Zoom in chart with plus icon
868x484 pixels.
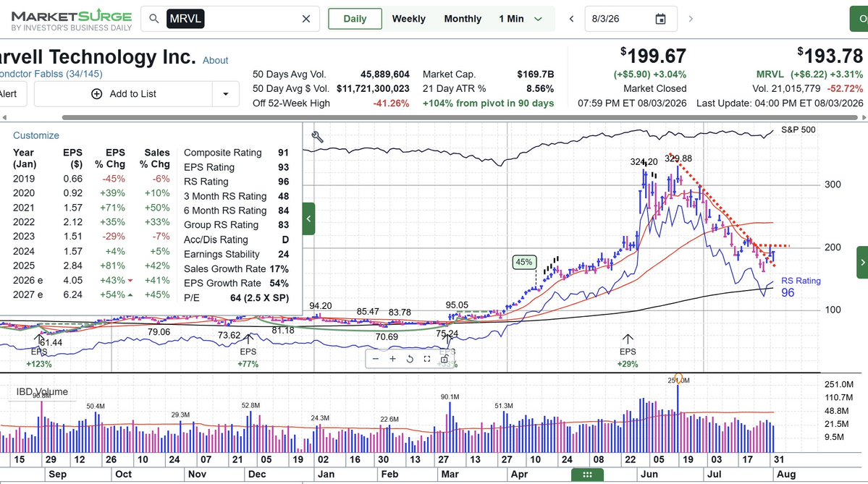pyautogui.click(x=392, y=359)
